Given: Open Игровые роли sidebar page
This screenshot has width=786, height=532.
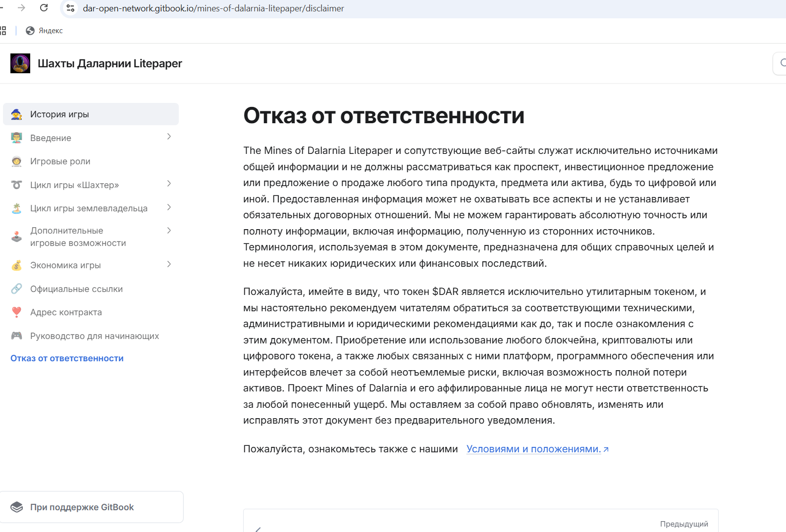Looking at the screenshot, I should (x=60, y=161).
